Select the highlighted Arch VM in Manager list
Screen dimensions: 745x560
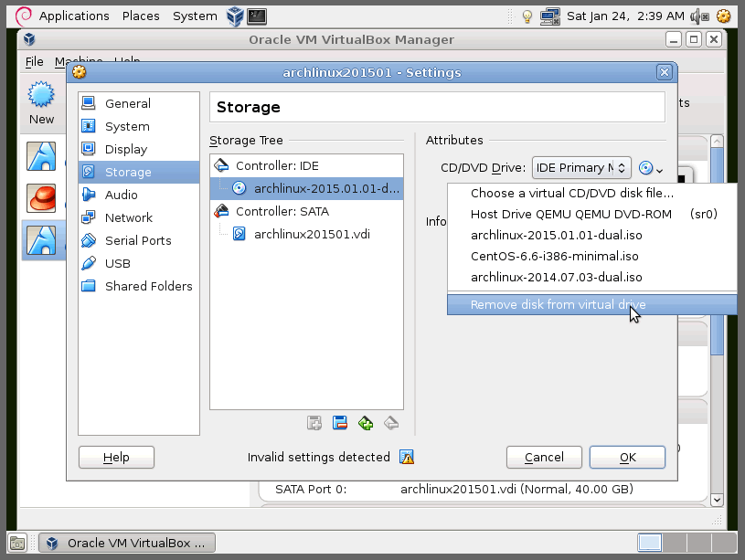[x=41, y=240]
